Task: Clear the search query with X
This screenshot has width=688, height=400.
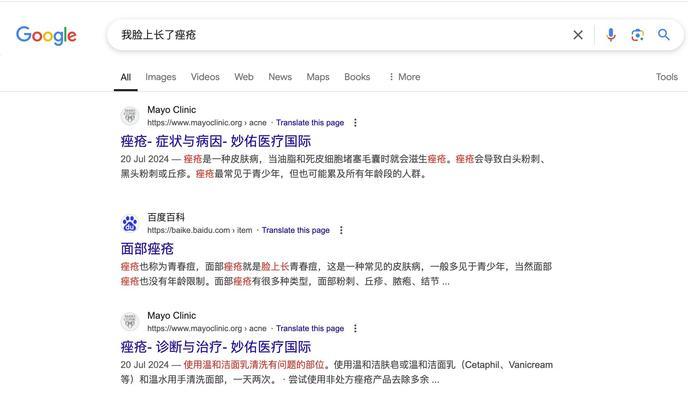Action: tap(578, 35)
